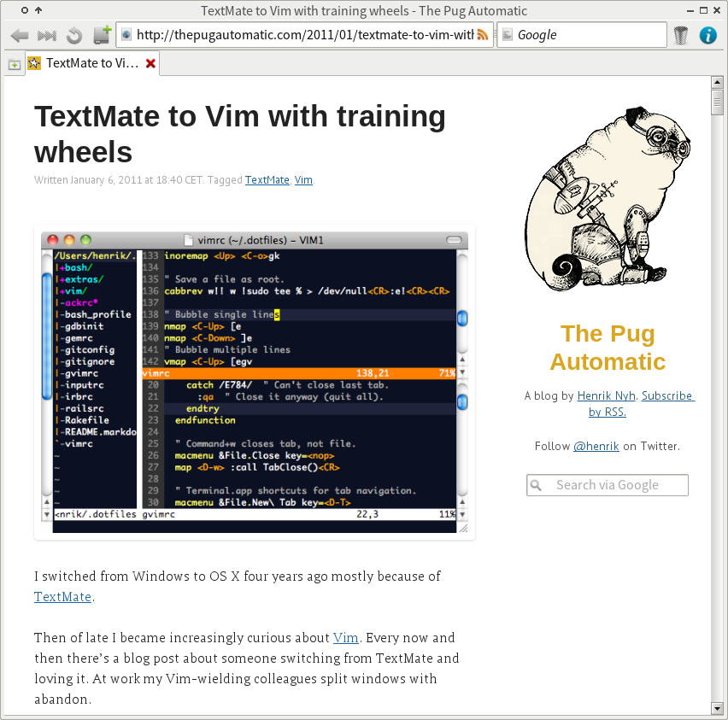Screen dimensions: 728x720
Task: Click the star favicon on the TextMate tab
Action: point(34,63)
